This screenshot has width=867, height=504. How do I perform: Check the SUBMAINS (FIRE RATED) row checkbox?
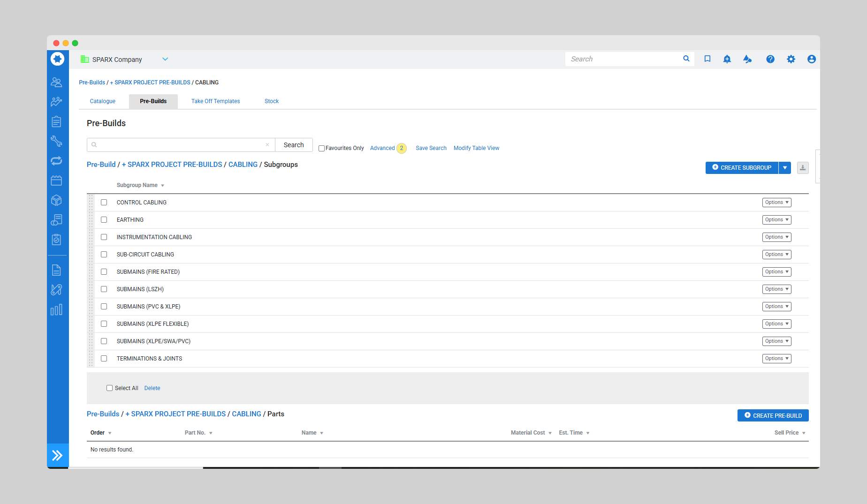point(104,272)
